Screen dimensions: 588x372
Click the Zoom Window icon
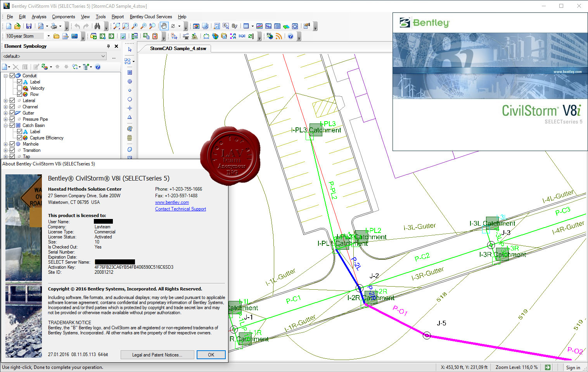[126, 26]
